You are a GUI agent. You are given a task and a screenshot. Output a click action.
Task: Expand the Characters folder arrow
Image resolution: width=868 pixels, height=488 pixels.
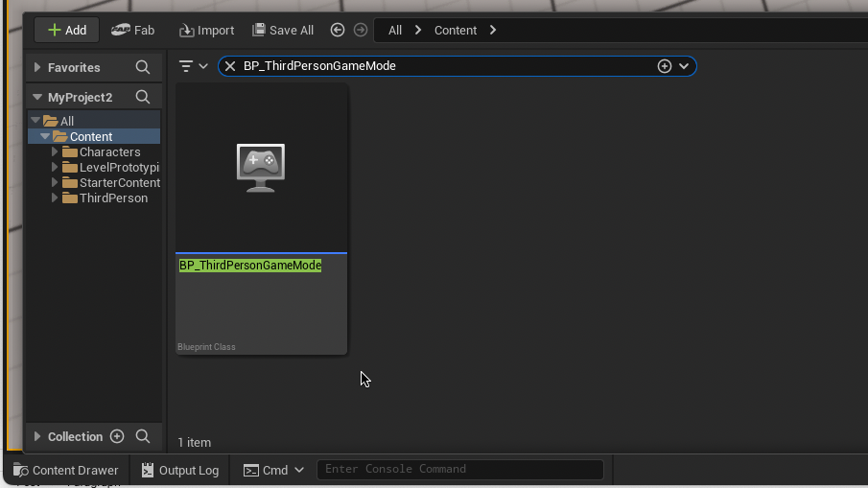(55, 151)
